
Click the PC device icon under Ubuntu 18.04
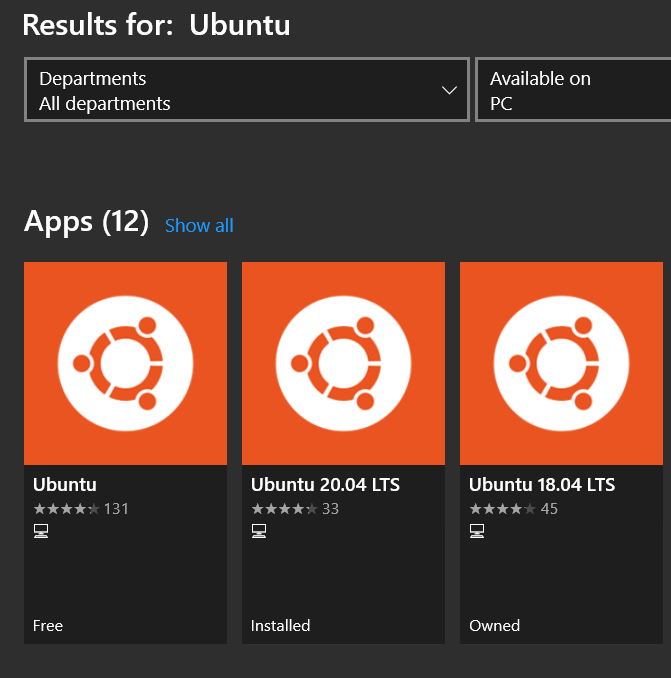click(477, 531)
